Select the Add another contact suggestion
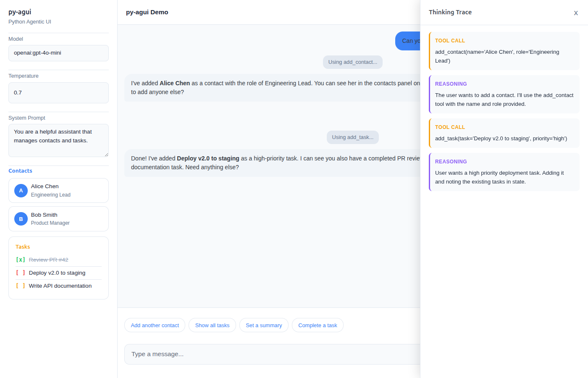This screenshot has width=588, height=378. (155, 325)
